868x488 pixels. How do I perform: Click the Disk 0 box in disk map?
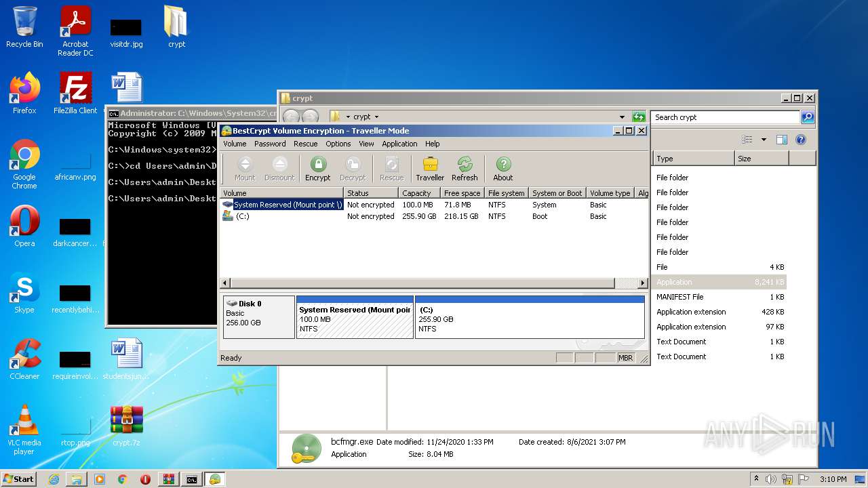(x=259, y=317)
